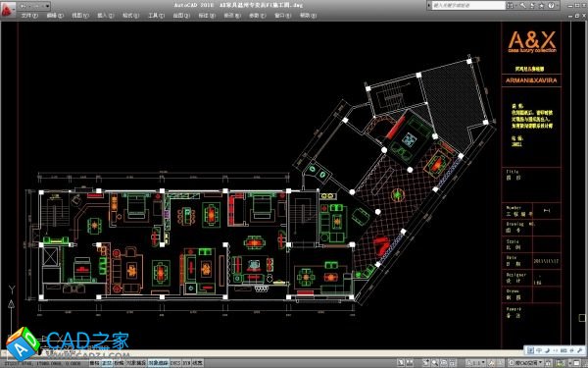Toggle 对象追踪 object tracking
The width and height of the screenshot is (588, 368).
[x=158, y=363]
